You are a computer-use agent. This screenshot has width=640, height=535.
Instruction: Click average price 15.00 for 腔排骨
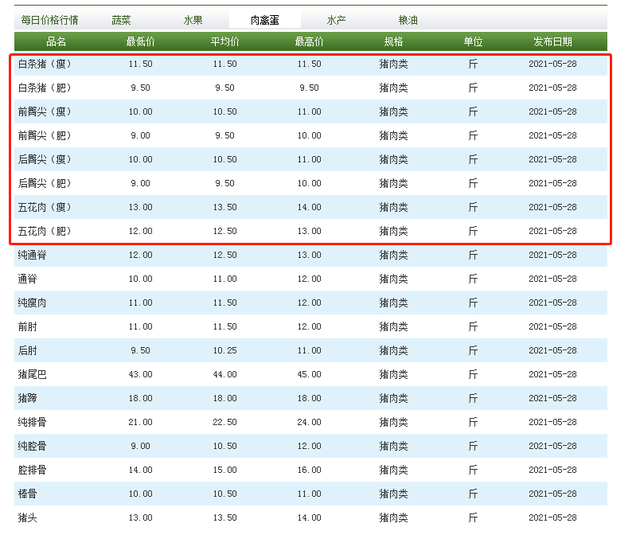click(x=225, y=470)
